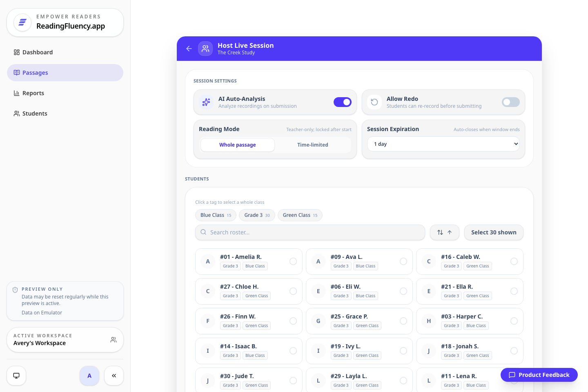The height and width of the screenshot is (392, 588).
Task: Select student #25 Grace P. radio
Action: pyautogui.click(x=403, y=321)
